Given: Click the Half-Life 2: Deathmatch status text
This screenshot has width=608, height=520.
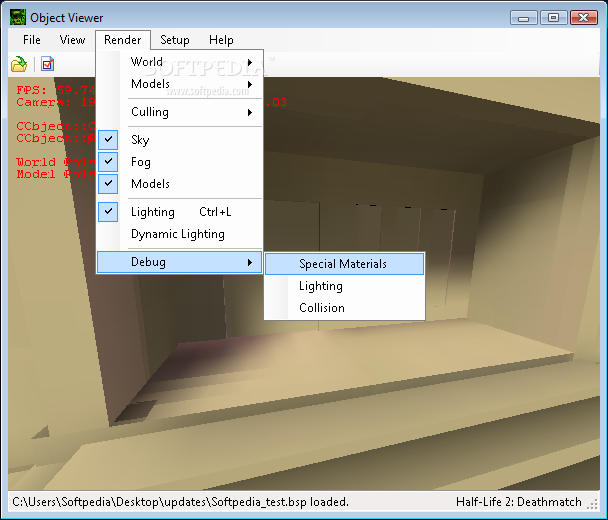Looking at the screenshot, I should point(518,502).
